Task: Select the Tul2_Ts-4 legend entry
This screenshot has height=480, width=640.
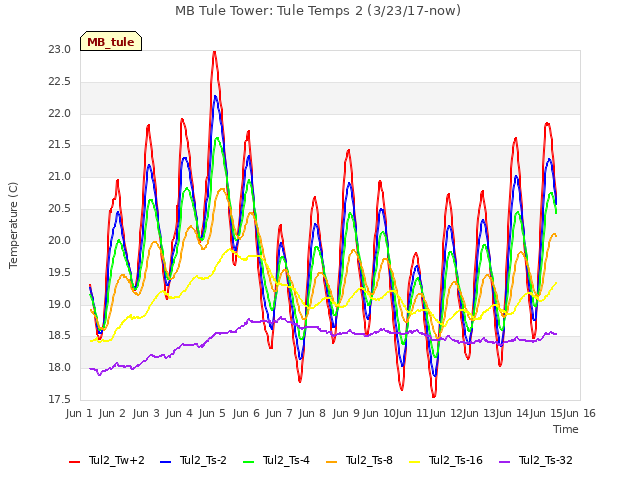Action: click(x=276, y=460)
